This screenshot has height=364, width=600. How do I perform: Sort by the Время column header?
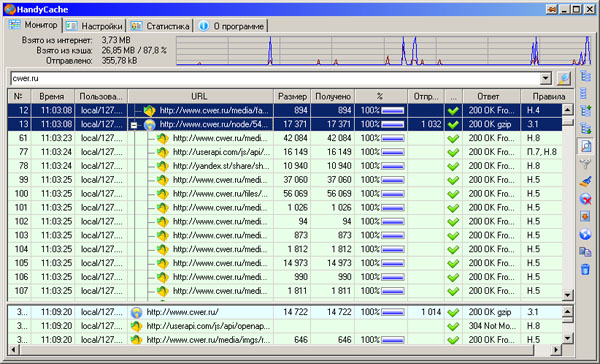[x=52, y=96]
